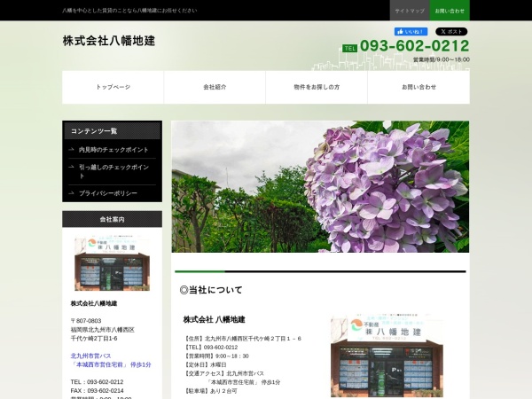532x399 pixels.
Task: Click the hydrangea hero banner image
Action: (x=320, y=186)
